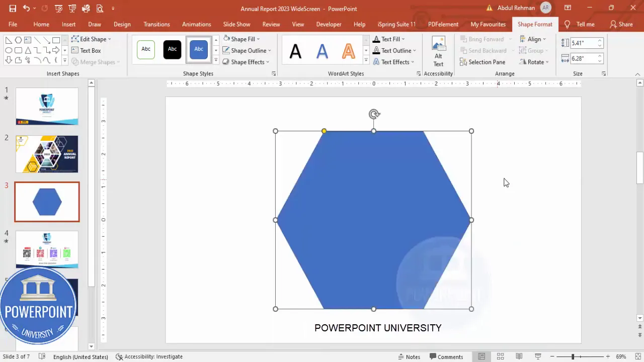Start slideshow from beginning icon in quick access
Screen dimensions: 644x362
(x=59, y=9)
